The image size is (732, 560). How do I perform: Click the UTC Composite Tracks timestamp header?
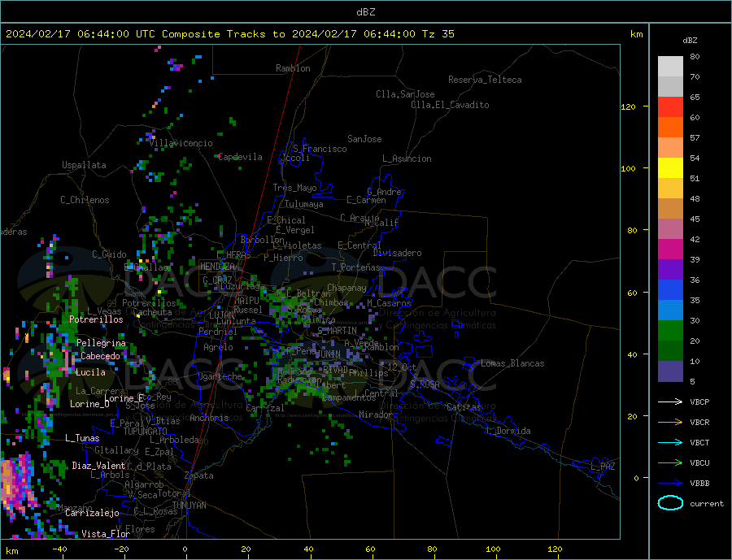pyautogui.click(x=230, y=34)
